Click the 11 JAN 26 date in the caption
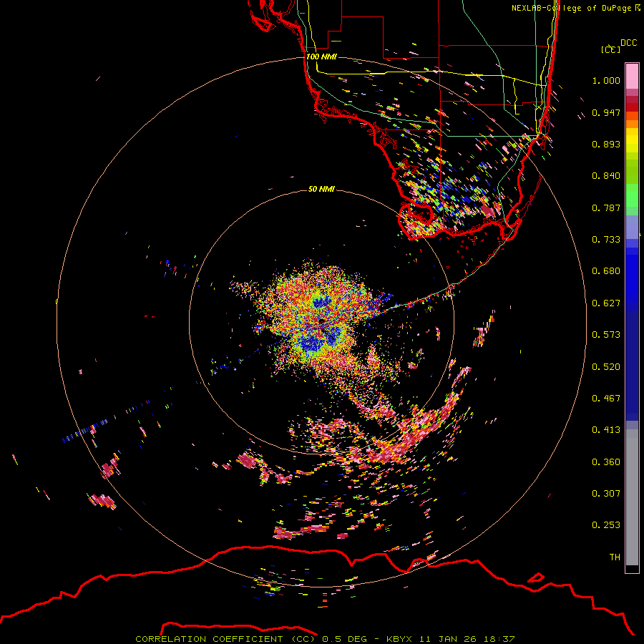This screenshot has height=644, width=644. pos(448,639)
